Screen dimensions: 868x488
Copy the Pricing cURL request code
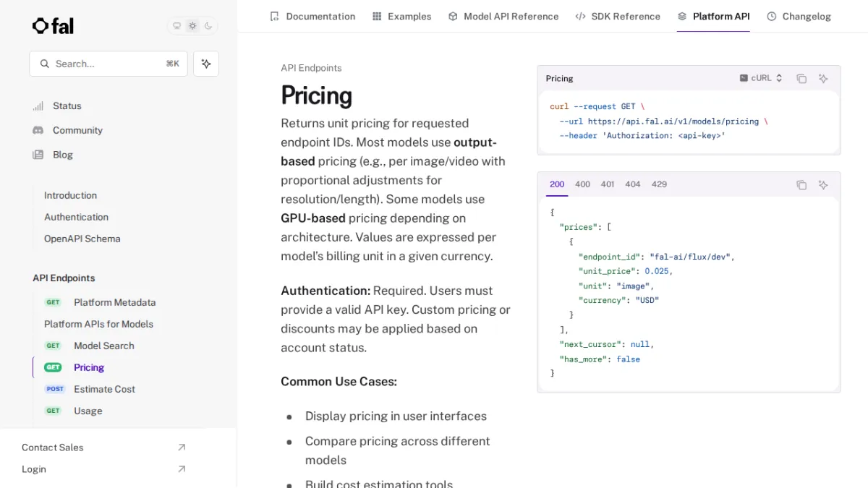tap(801, 78)
